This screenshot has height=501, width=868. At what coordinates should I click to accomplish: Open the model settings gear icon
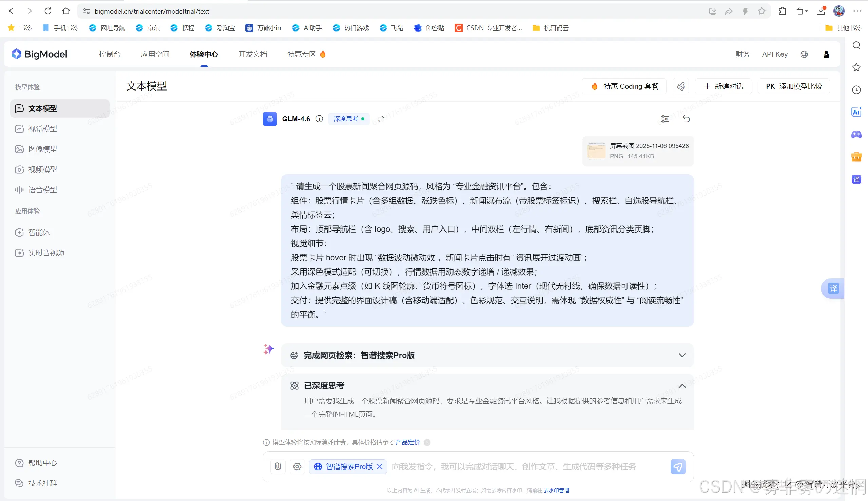[x=297, y=466]
